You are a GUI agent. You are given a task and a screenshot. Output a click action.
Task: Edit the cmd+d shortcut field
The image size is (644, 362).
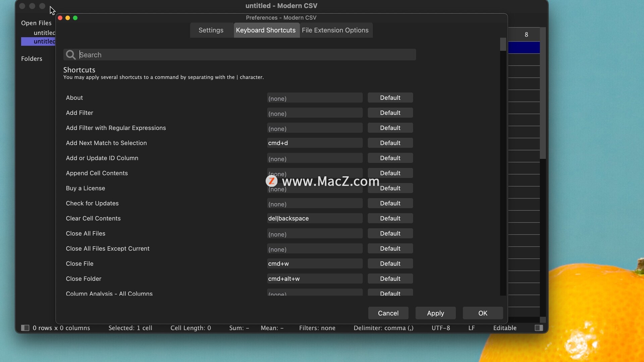[315, 143]
